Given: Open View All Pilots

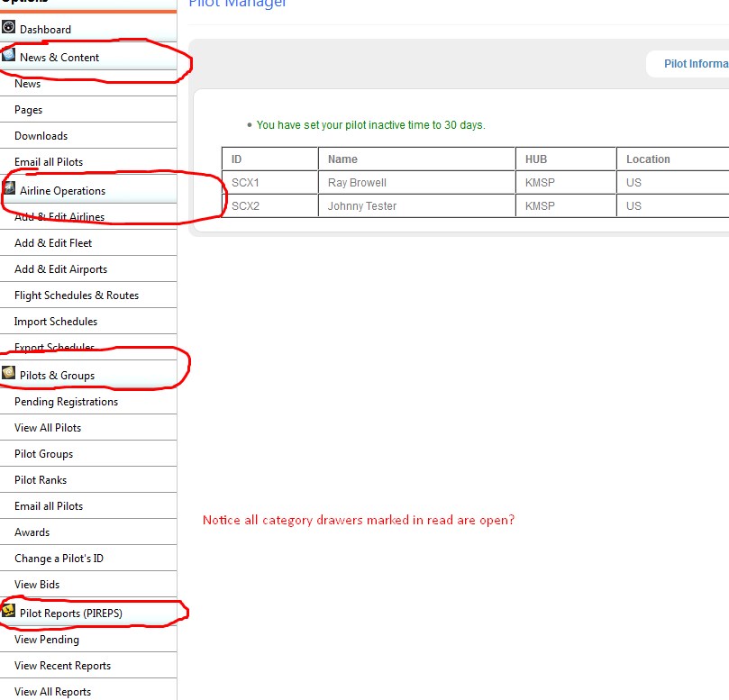Looking at the screenshot, I should [88, 427].
